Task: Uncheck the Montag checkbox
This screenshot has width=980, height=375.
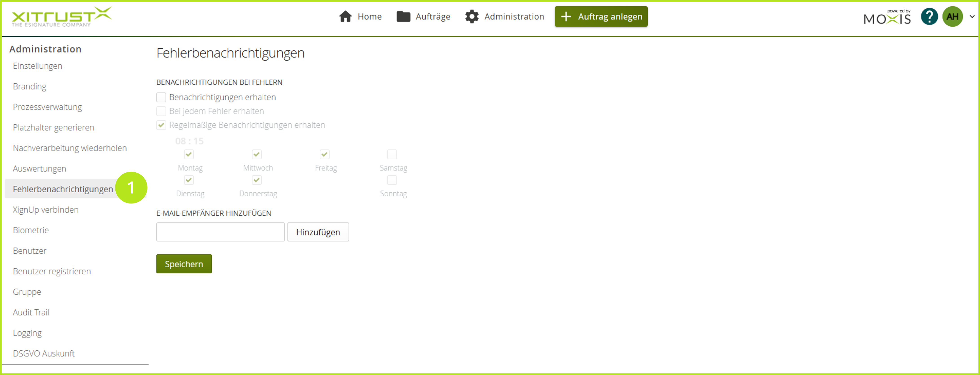Action: [189, 154]
